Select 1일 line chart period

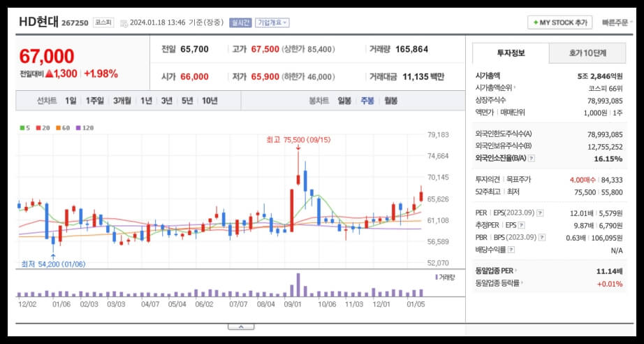[x=71, y=101]
